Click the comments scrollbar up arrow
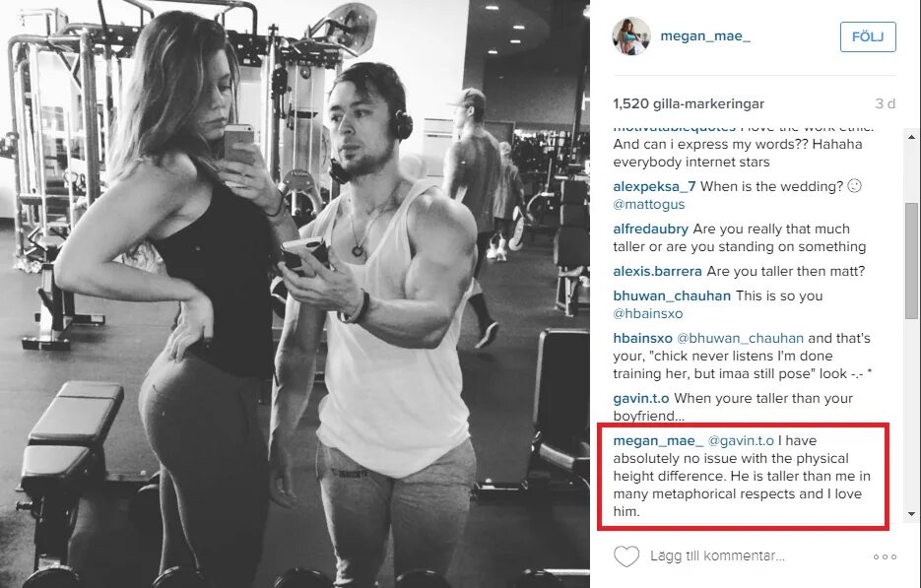Screen dimensions: 921x588 click(911, 137)
